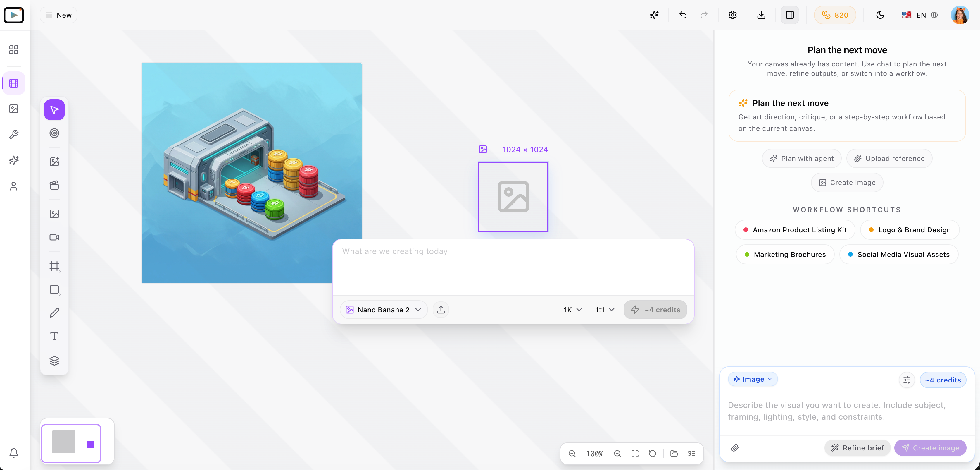
Task: Open the Nano Banana 2 model dropdown
Action: (384, 310)
